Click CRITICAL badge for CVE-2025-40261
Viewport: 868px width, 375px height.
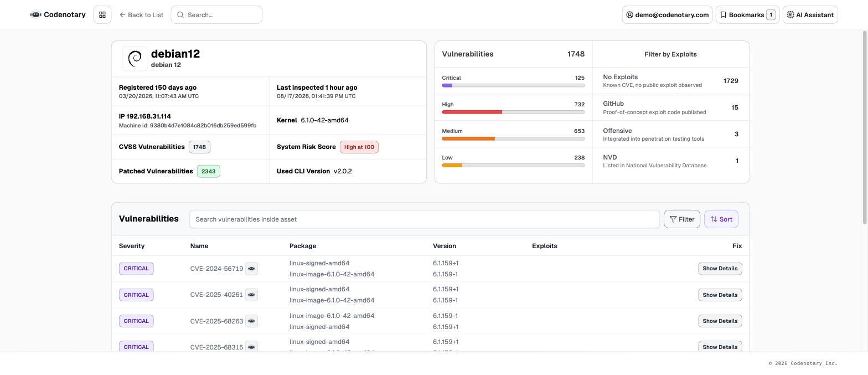[x=136, y=295]
